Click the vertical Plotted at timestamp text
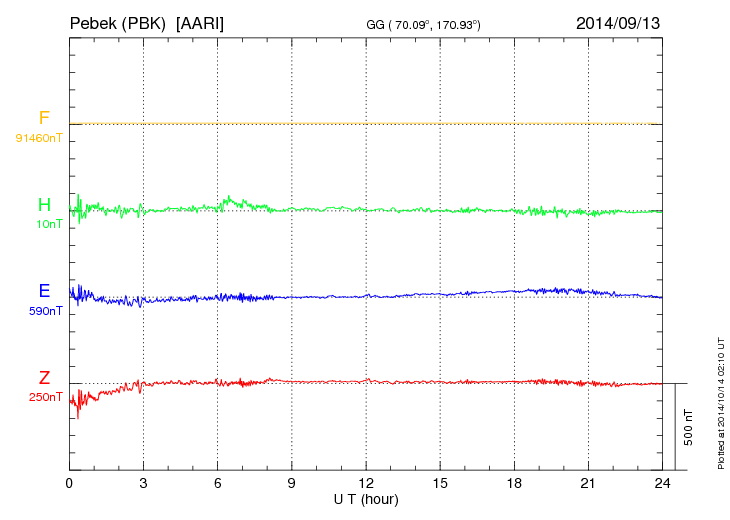This screenshot has width=730, height=520. tap(721, 400)
